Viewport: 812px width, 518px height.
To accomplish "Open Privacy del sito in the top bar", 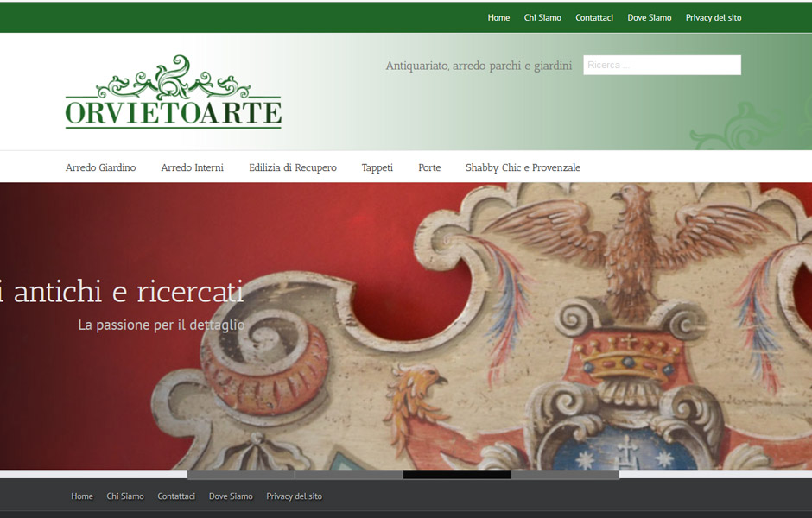I will 713,17.
